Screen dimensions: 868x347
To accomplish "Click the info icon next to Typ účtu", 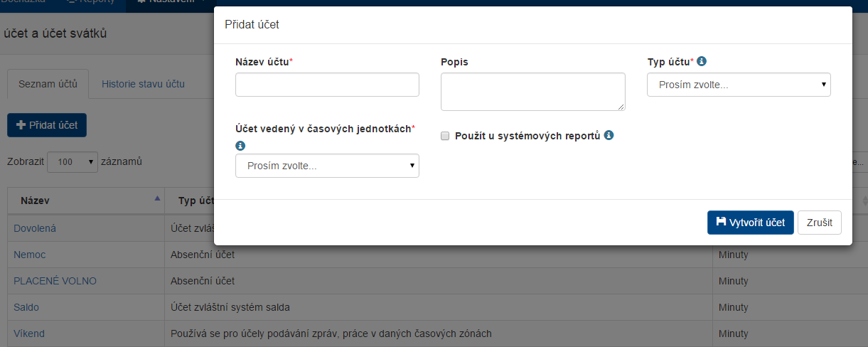I will coord(702,62).
